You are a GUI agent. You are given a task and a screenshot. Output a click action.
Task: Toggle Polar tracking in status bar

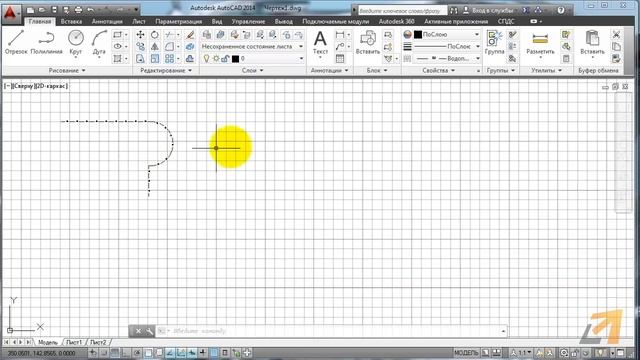pyautogui.click(x=137, y=353)
